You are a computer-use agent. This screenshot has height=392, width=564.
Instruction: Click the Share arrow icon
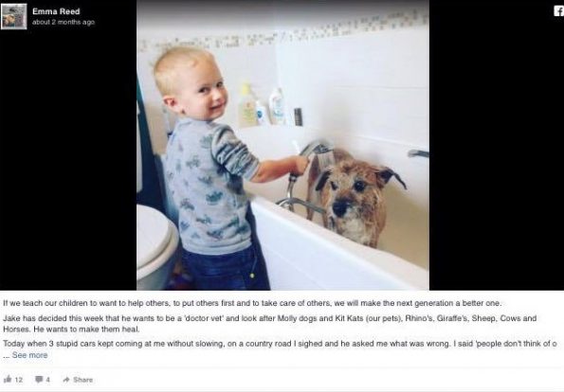tap(66, 380)
